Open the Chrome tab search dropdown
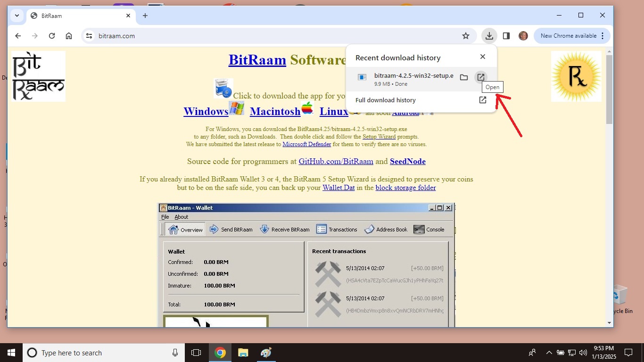644x362 pixels. (x=17, y=16)
